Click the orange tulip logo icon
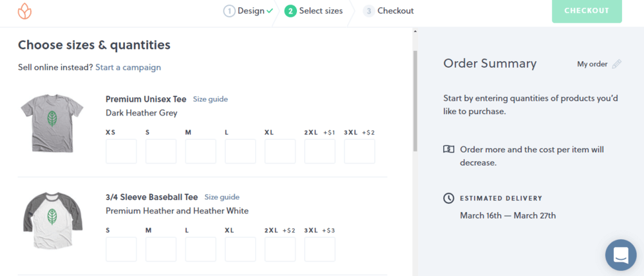 point(24,11)
